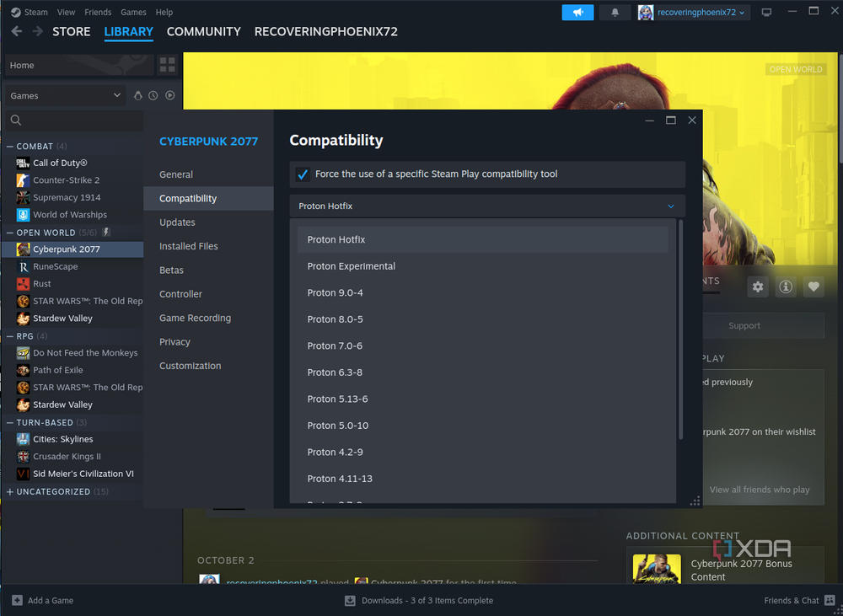Collapse the OPEN WORLD category
This screenshot has width=843, height=616.
pyautogui.click(x=9, y=233)
